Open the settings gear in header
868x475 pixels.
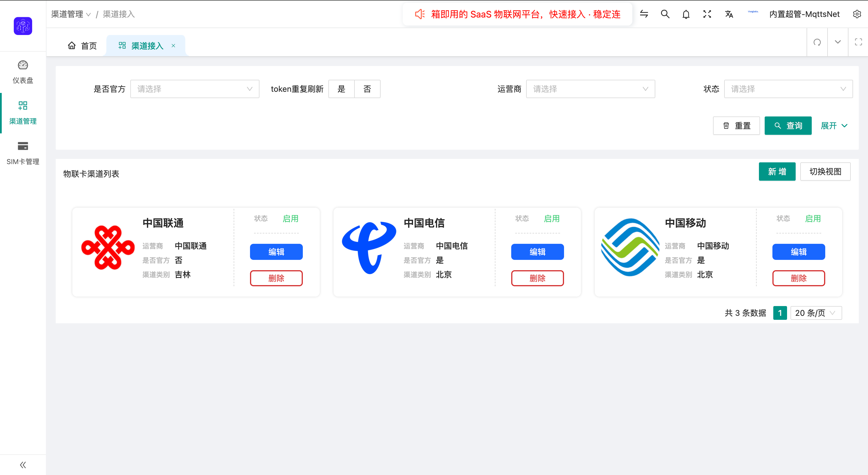857,14
